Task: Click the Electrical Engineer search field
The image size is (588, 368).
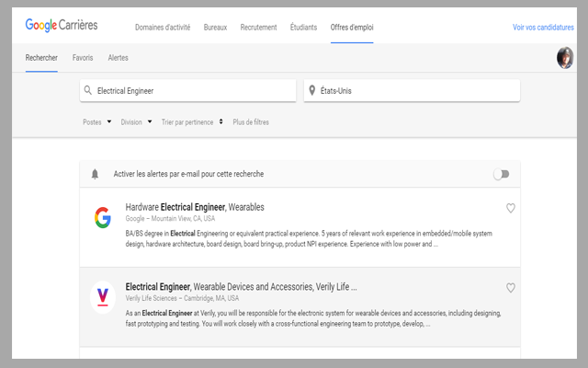Action: tap(193, 91)
